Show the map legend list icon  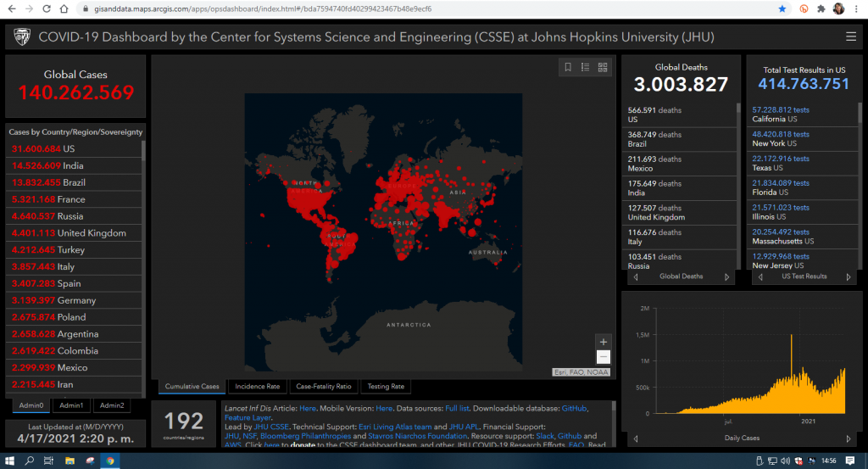click(x=585, y=67)
